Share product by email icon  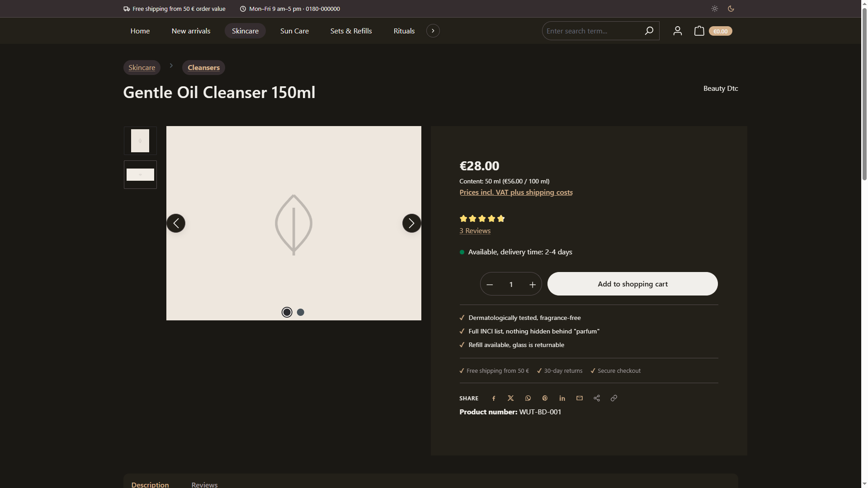point(580,398)
